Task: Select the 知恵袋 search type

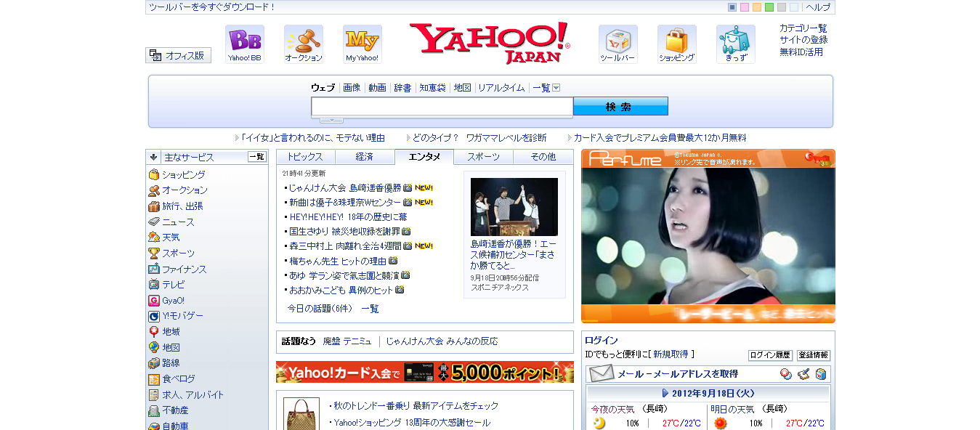Action: [x=432, y=88]
